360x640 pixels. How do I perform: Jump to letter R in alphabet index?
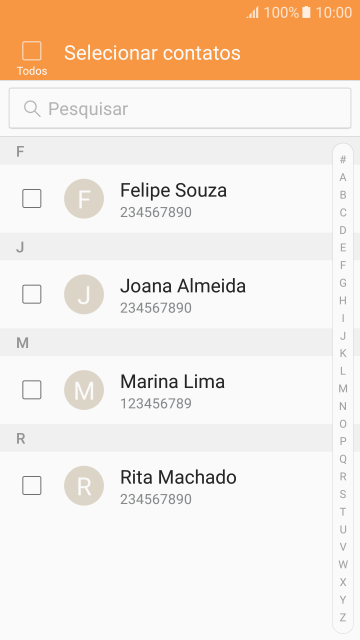(x=343, y=476)
